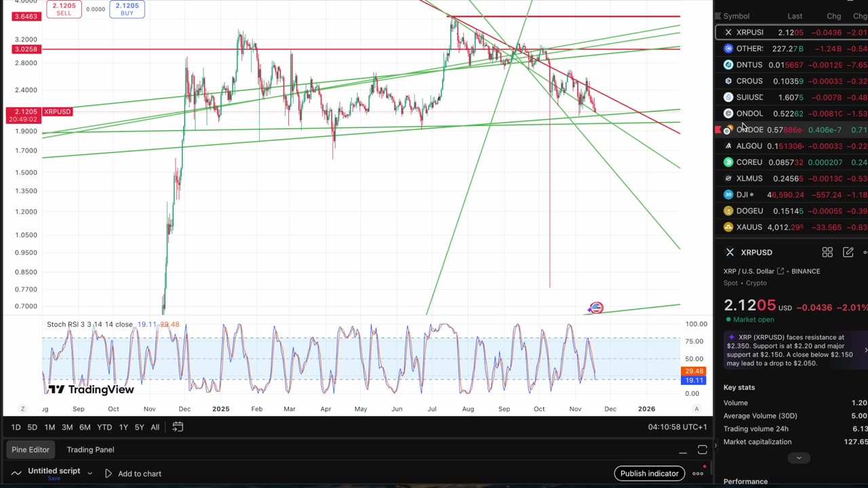The image size is (868, 488).
Task: Open the go-to-date calendar icon
Action: 178,426
